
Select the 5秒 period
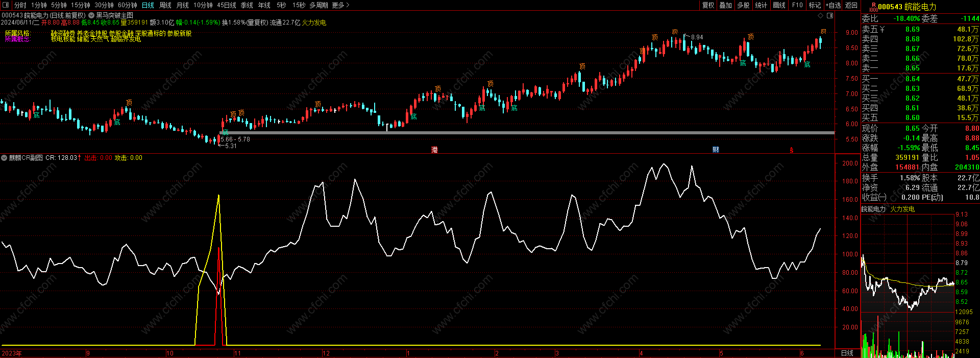tap(281, 5)
